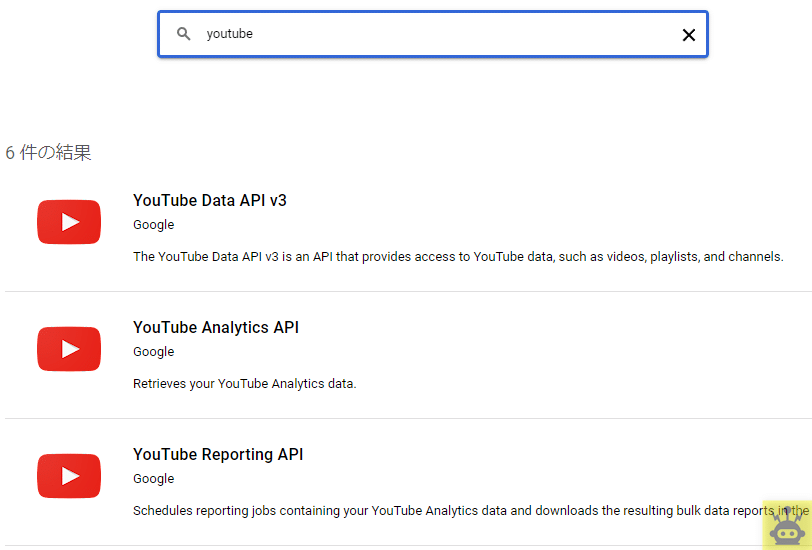The image size is (812, 550).
Task: Click Google under YouTube Reporting API
Action: [154, 479]
